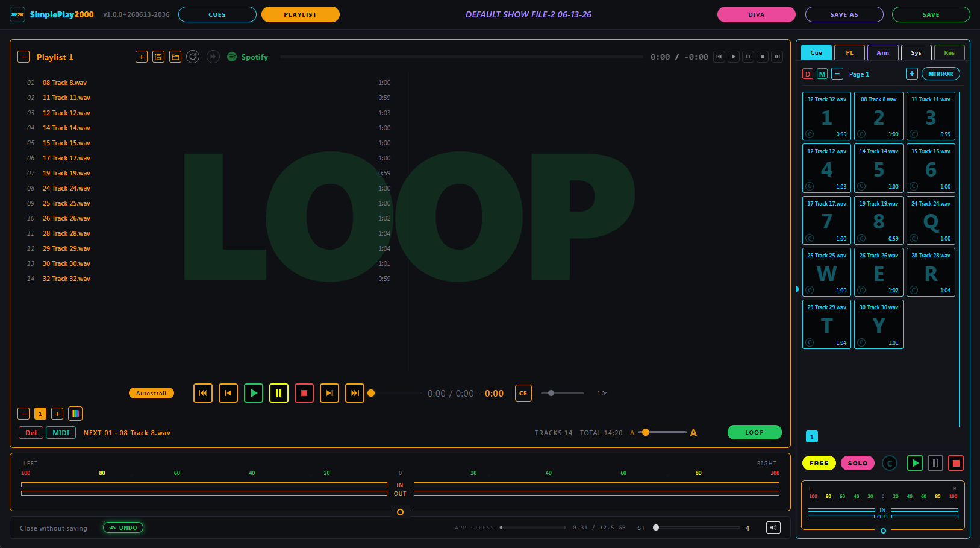The width and height of the screenshot is (980, 548).
Task: Click the save playlist disk icon
Action: 158,57
